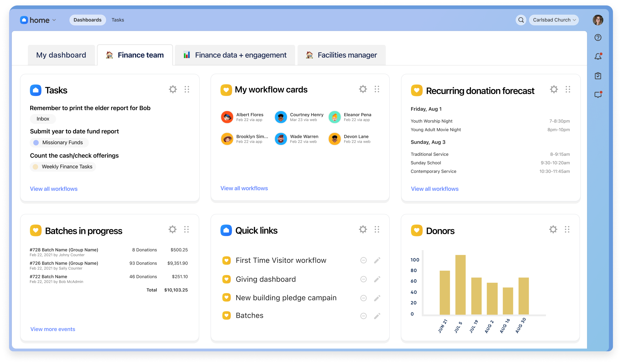Viewport: 622px width, 364px height.
Task: Grab drag handle on Quick links widget
Action: (377, 229)
